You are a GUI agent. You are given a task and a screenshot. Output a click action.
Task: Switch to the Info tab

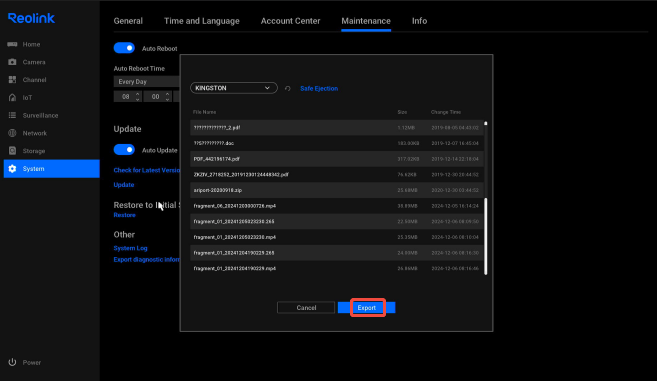coord(419,21)
